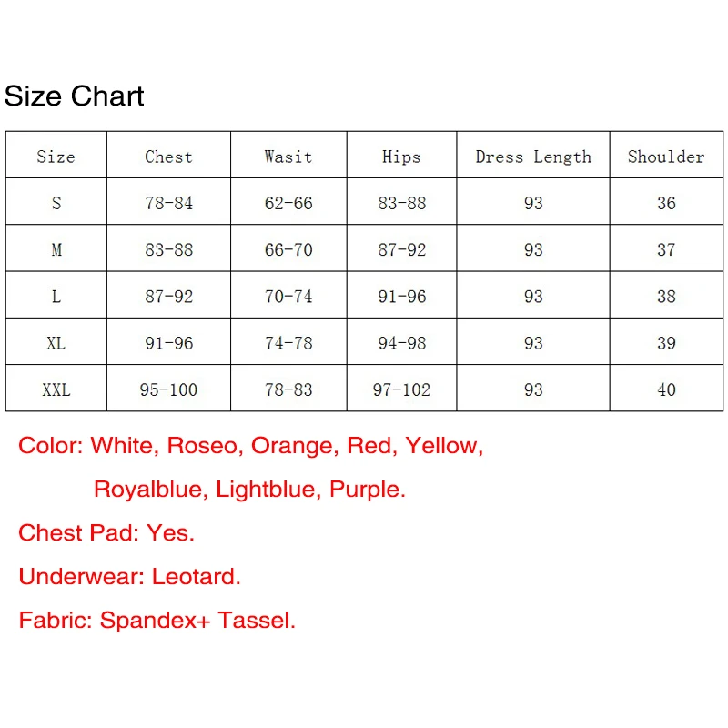This screenshot has height=728, width=728.
Task: Click the XL size row label
Action: coord(56,343)
